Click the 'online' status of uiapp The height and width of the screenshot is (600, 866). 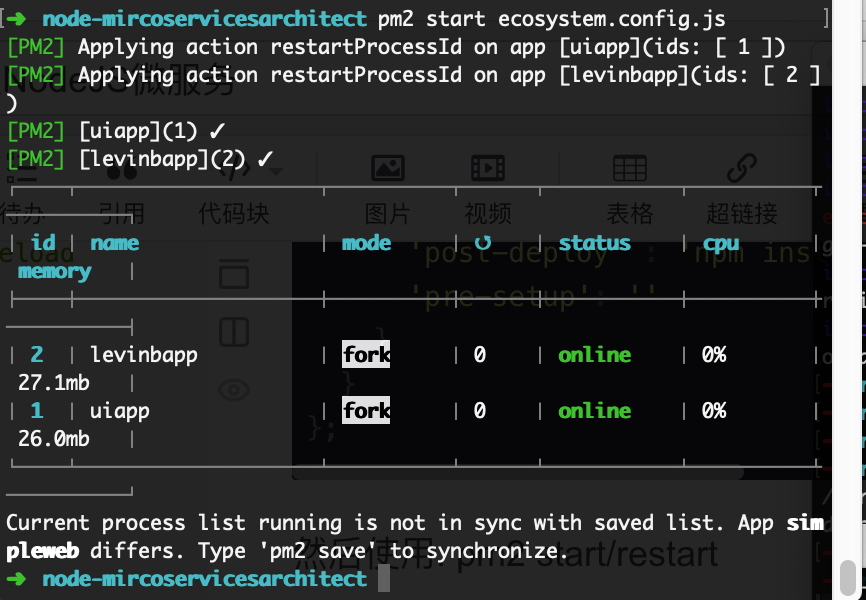594,410
